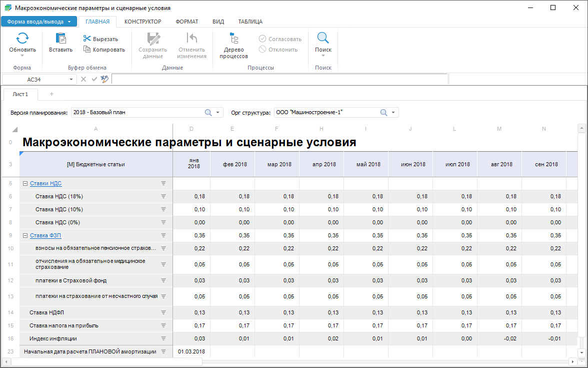Open the Ставки НДС link

coord(45,184)
